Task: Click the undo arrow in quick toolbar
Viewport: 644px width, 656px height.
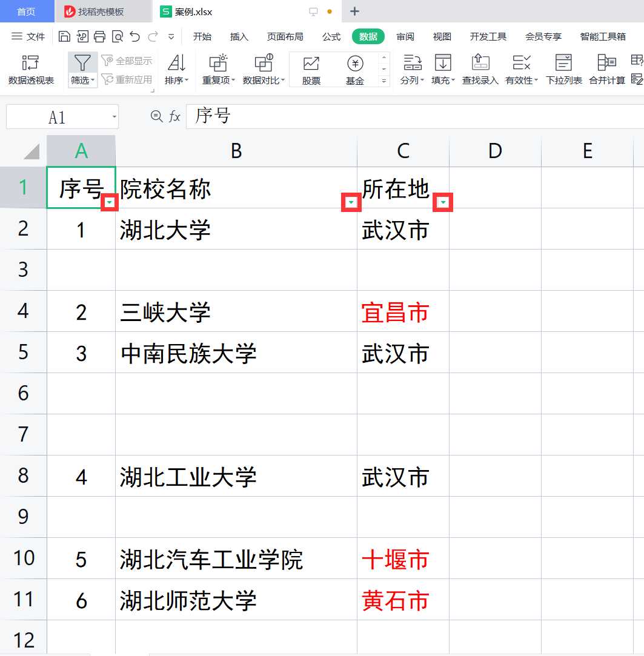Action: tap(135, 37)
